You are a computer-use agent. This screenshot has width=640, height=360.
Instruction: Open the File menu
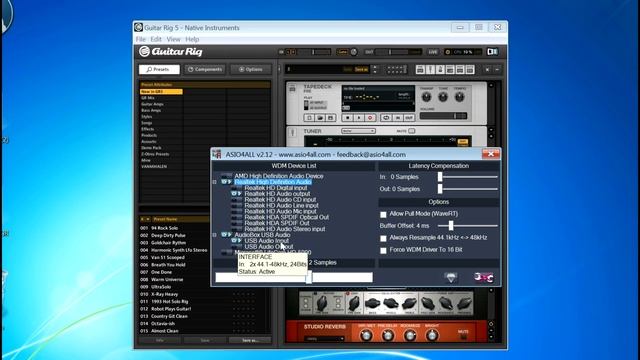click(x=140, y=39)
